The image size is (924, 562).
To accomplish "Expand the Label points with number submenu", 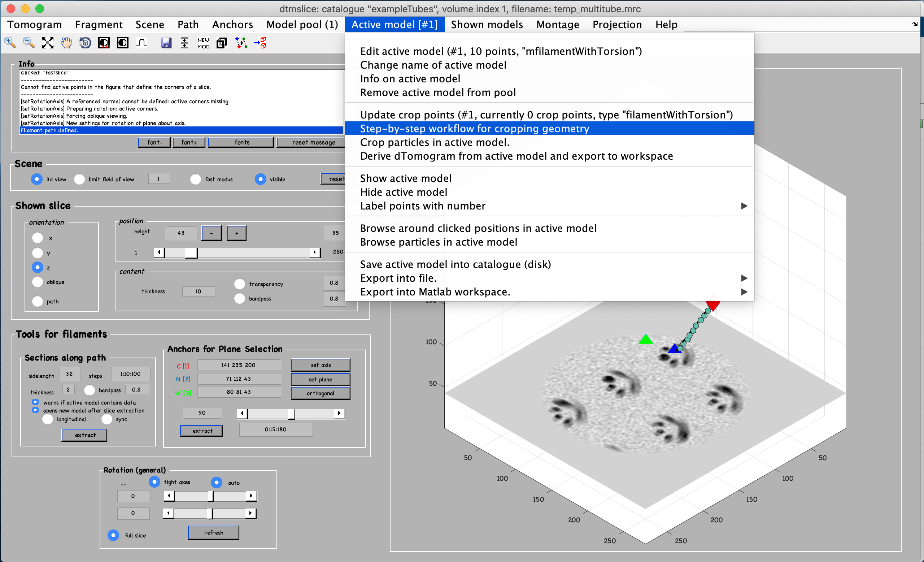I will (549, 206).
